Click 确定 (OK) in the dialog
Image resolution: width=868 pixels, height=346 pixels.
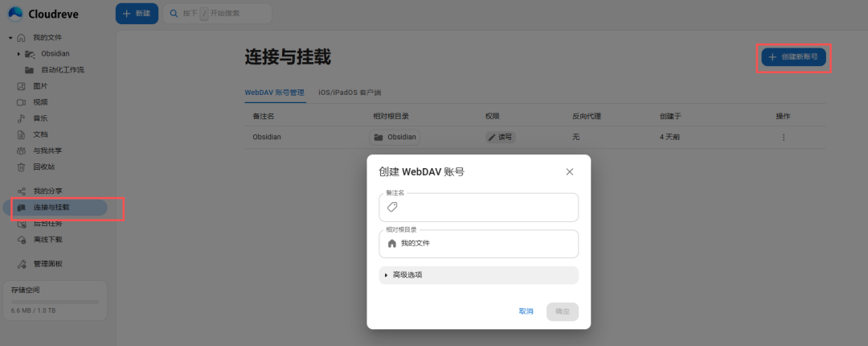[x=563, y=311]
